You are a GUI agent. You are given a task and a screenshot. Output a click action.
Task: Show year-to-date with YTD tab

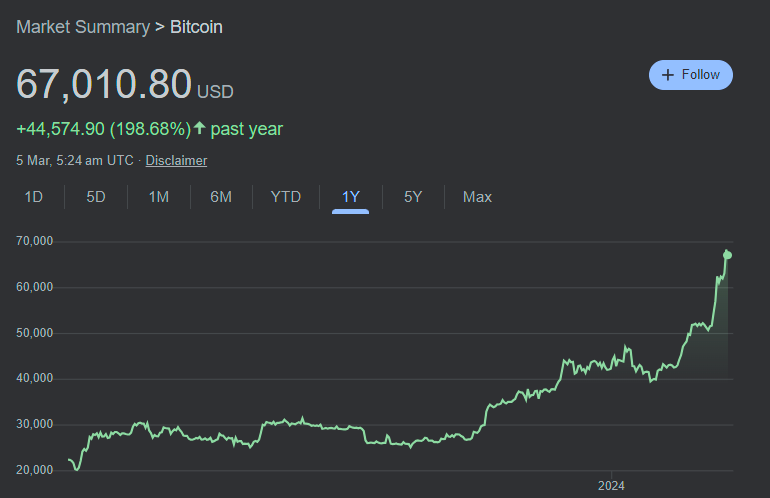pyautogui.click(x=286, y=197)
